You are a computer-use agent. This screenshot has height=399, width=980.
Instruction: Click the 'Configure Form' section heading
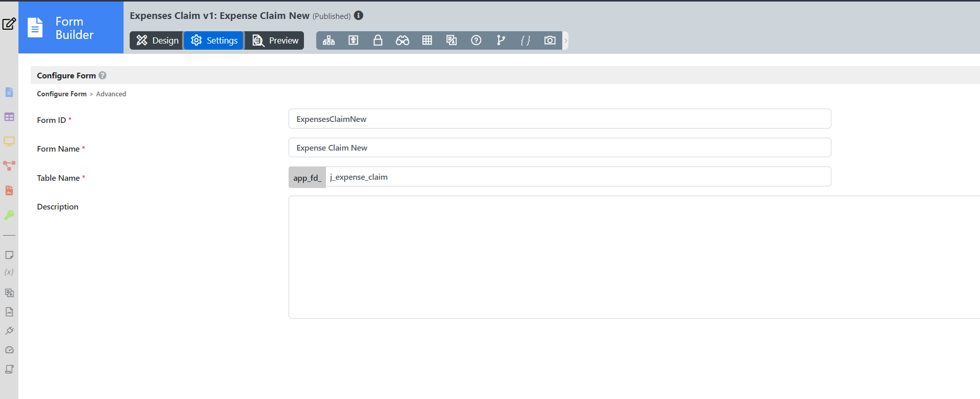(x=66, y=75)
